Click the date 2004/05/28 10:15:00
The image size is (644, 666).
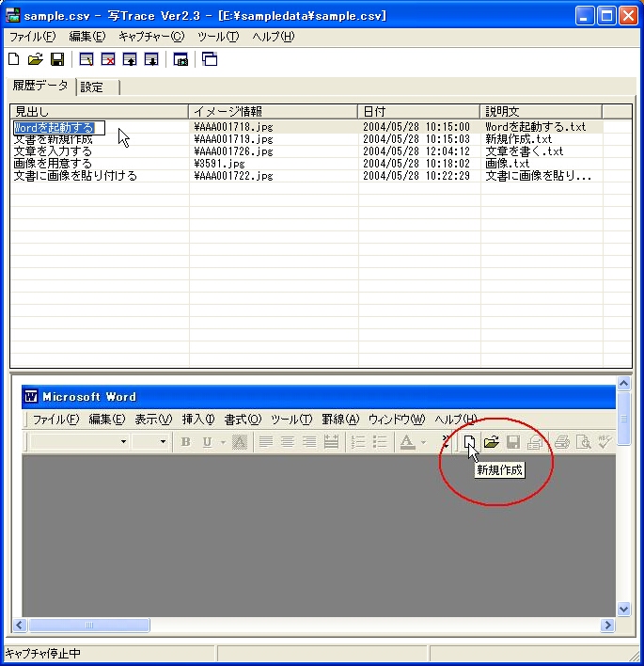416,127
